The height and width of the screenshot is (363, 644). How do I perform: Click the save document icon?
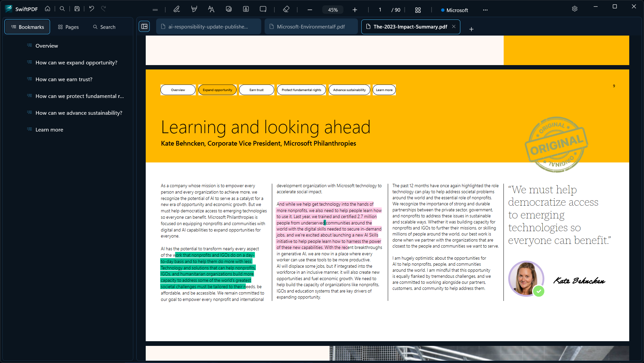point(77,9)
